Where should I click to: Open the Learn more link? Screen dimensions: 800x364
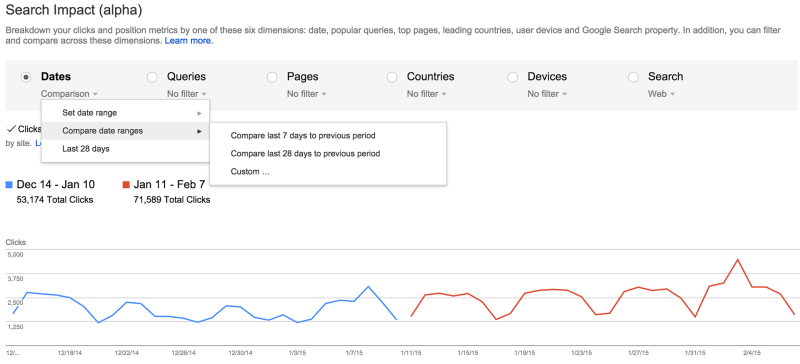189,41
